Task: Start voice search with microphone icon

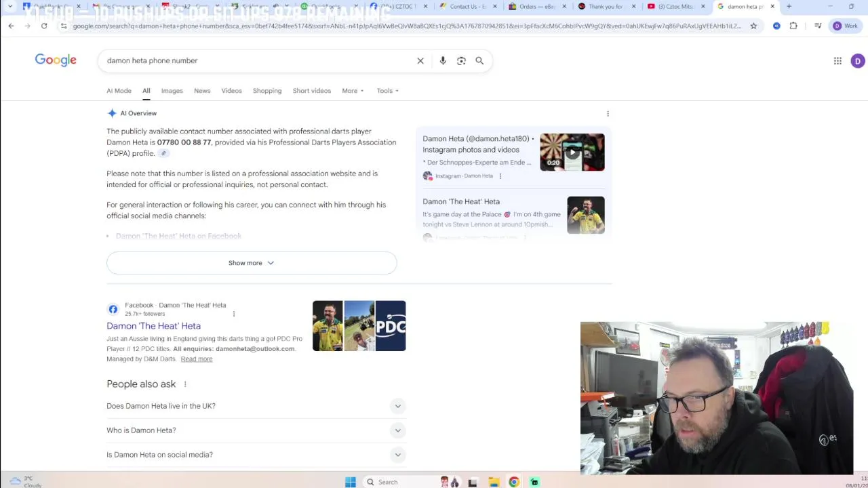Action: click(443, 61)
